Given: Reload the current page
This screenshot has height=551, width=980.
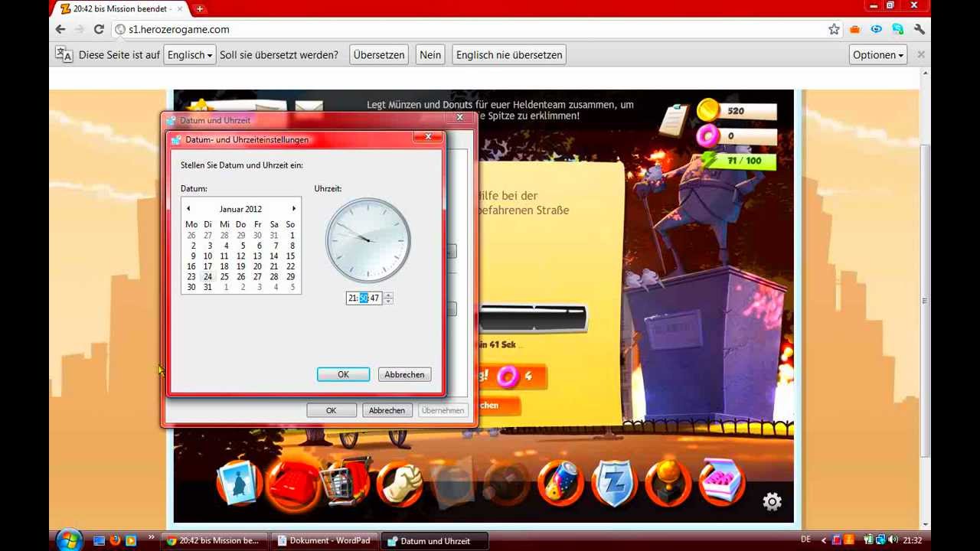Looking at the screenshot, I should [x=99, y=29].
